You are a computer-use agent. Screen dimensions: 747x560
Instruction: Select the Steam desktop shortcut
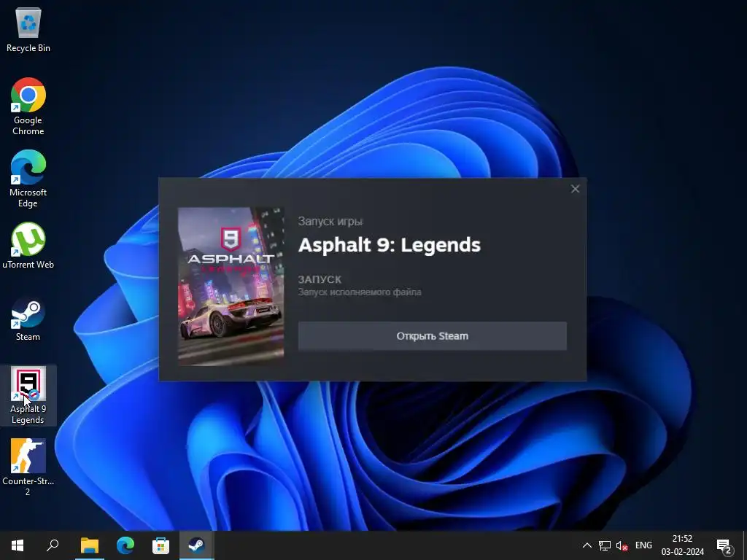click(x=28, y=318)
